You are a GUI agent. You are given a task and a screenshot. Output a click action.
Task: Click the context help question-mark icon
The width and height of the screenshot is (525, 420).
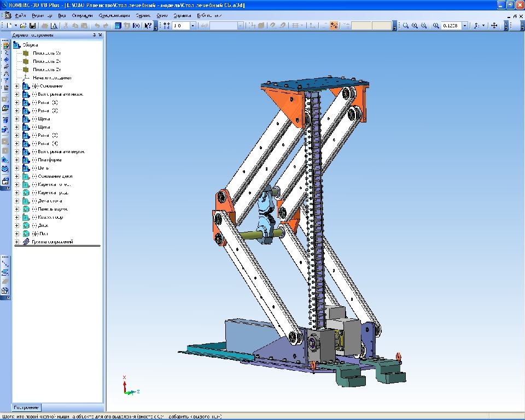(x=148, y=26)
